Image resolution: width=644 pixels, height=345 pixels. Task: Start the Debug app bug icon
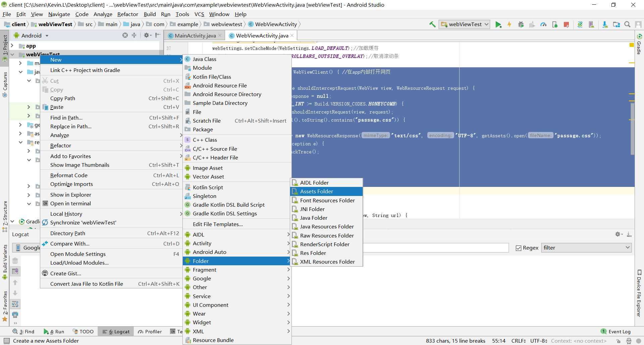521,24
